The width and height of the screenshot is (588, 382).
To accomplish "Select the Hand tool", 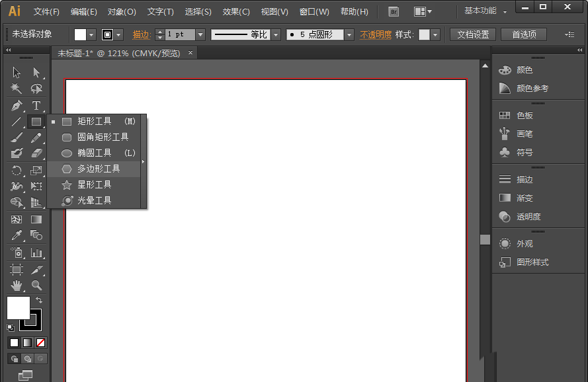I will click(17, 286).
